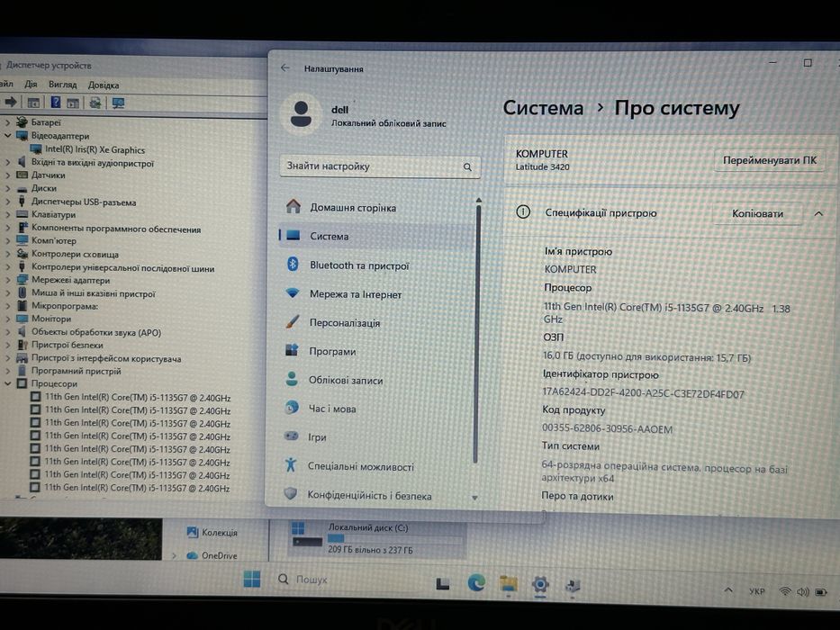Select the Миша й інші вказівні пристрої icon

click(x=22, y=293)
